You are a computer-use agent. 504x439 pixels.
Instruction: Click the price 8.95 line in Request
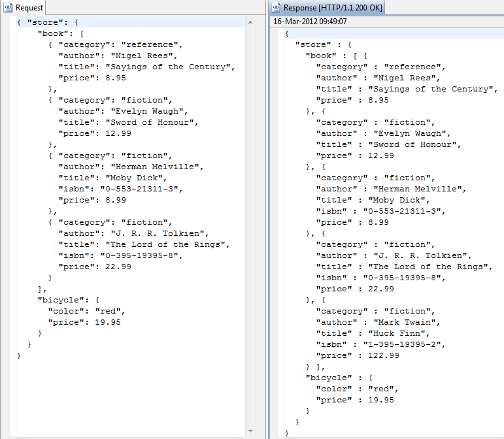pyautogui.click(x=92, y=78)
